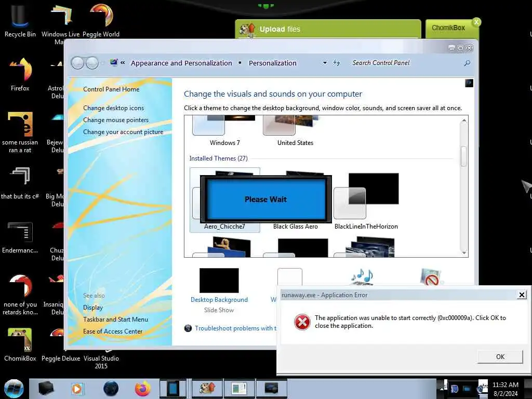
Task: Click 'Appearance and Personalization' in breadcrumb
Action: (x=181, y=63)
